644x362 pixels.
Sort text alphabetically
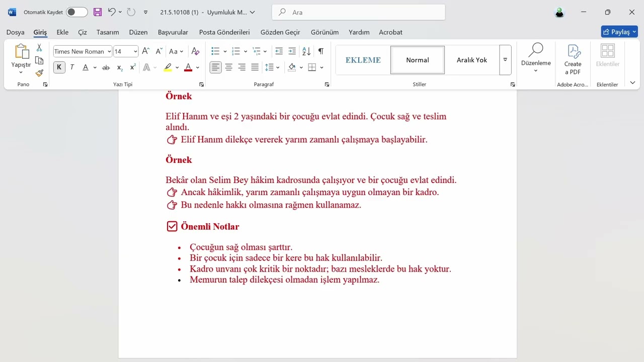point(306,51)
